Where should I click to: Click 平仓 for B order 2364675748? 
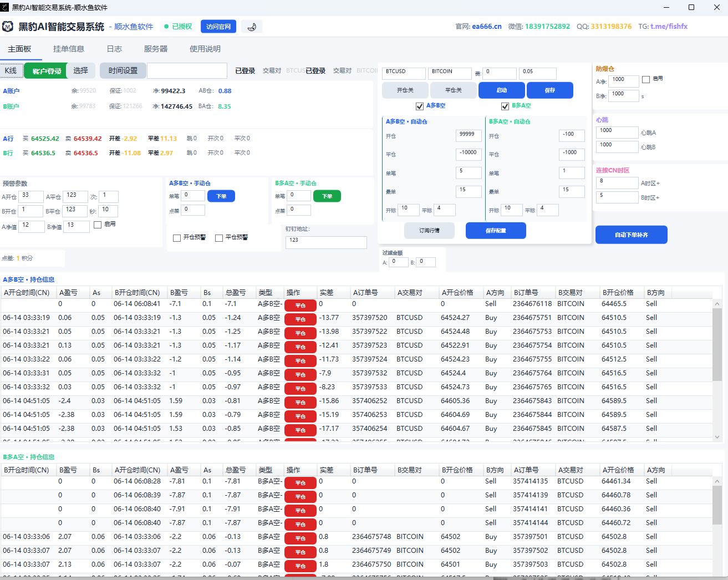click(x=301, y=538)
